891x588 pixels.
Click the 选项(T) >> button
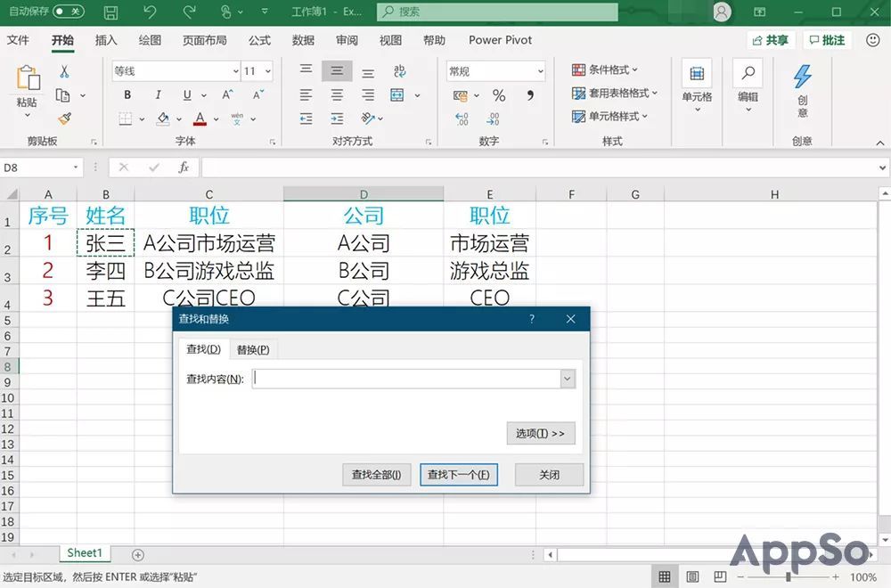[x=541, y=434]
